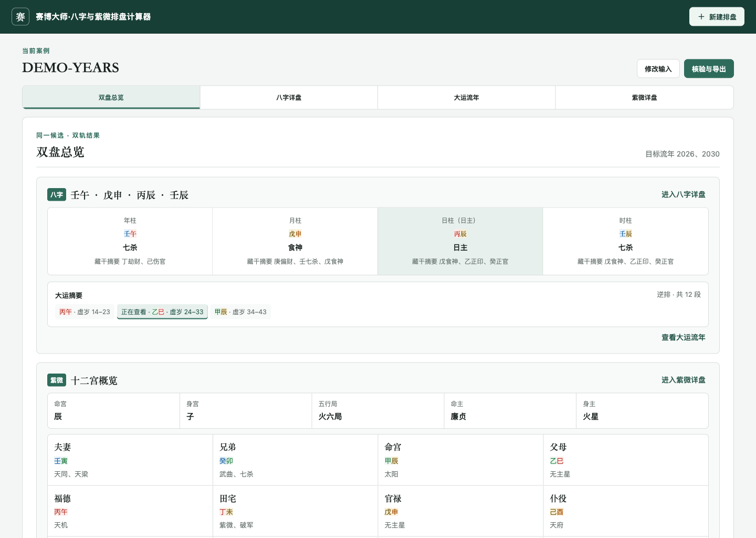Click the 田宅 丁未 palace cell
This screenshot has width=756, height=538.
pyautogui.click(x=295, y=511)
